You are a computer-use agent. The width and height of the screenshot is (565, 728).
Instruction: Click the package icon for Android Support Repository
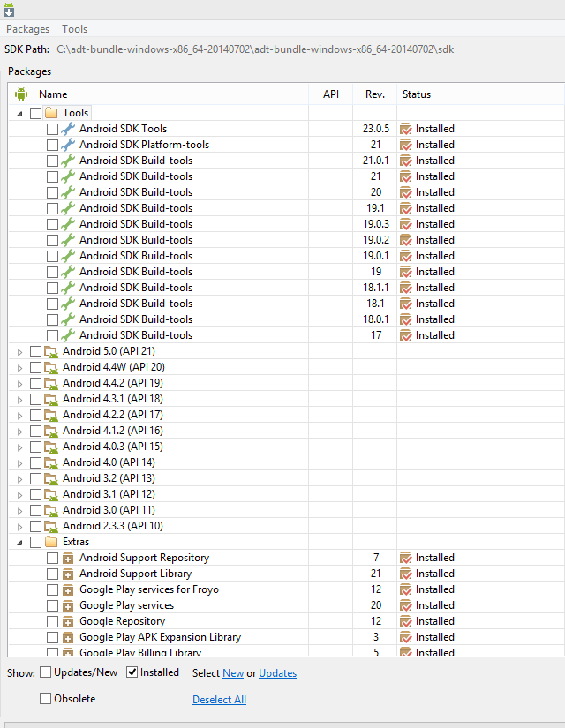pyautogui.click(x=68, y=558)
